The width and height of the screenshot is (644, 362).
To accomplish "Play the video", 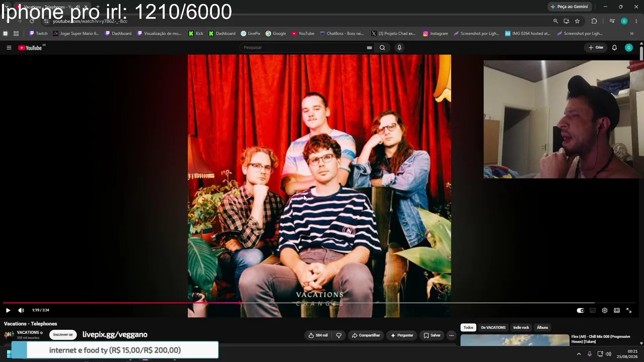I will click(8, 310).
